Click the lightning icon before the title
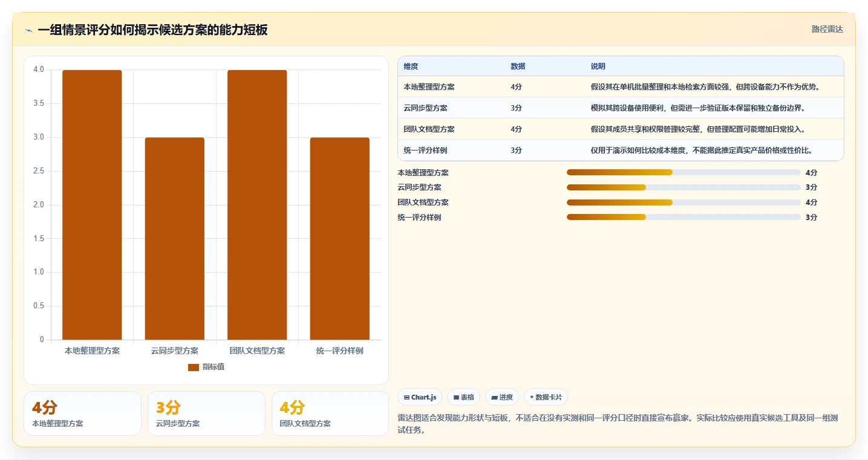868x460 pixels. coord(28,30)
